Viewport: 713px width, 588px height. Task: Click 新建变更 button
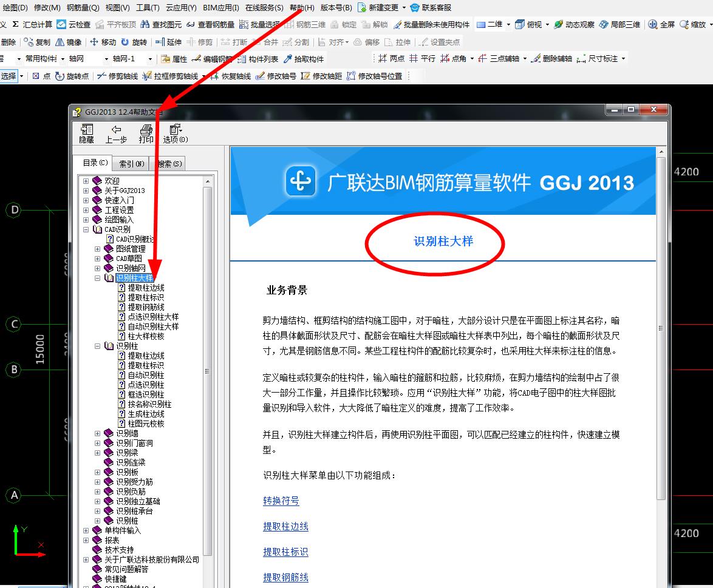(378, 8)
